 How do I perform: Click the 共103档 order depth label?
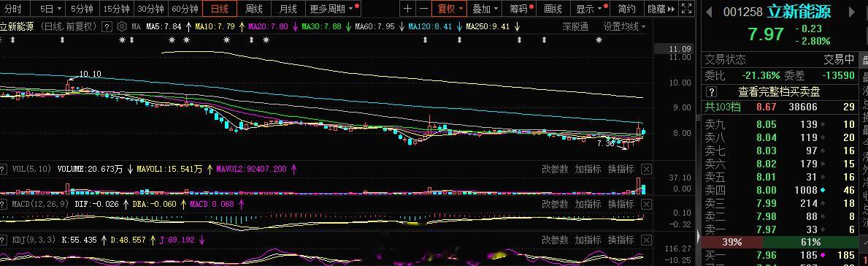[723, 107]
